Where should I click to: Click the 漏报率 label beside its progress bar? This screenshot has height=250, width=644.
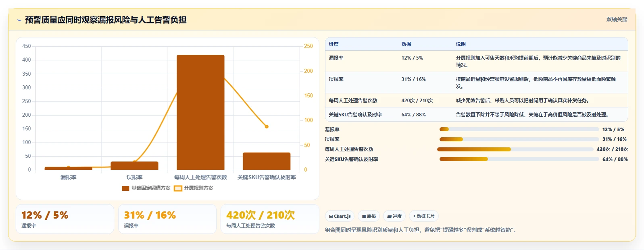pyautogui.click(x=332, y=129)
